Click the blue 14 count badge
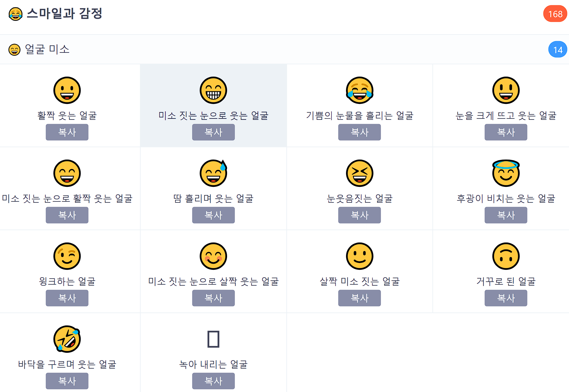The image size is (569, 392). [557, 49]
